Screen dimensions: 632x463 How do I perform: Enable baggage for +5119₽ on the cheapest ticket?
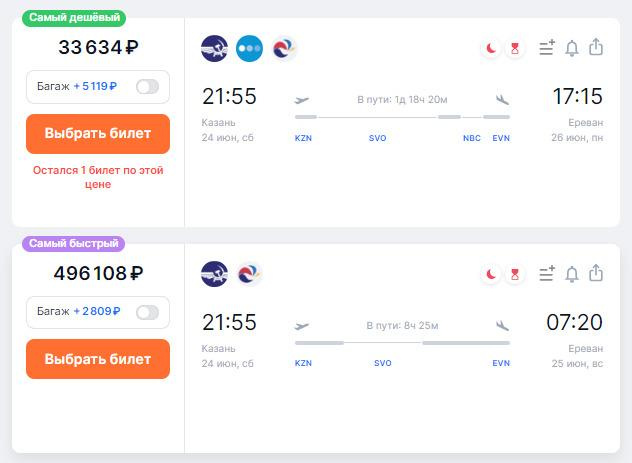click(x=147, y=87)
